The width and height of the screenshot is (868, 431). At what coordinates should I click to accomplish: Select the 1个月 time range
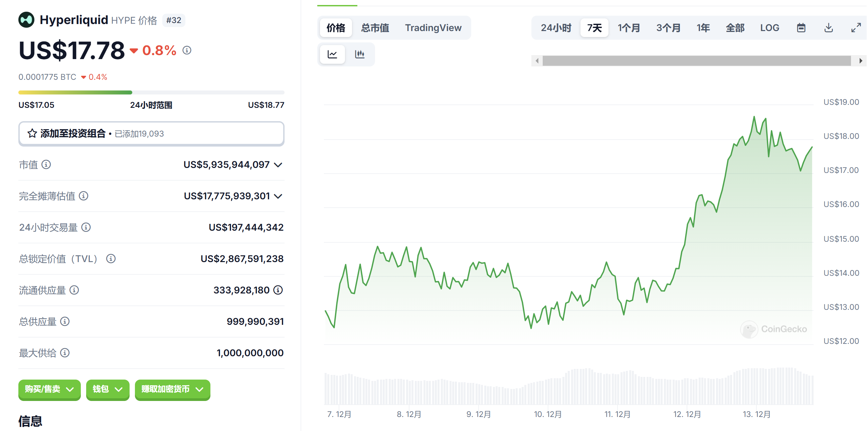pos(629,28)
